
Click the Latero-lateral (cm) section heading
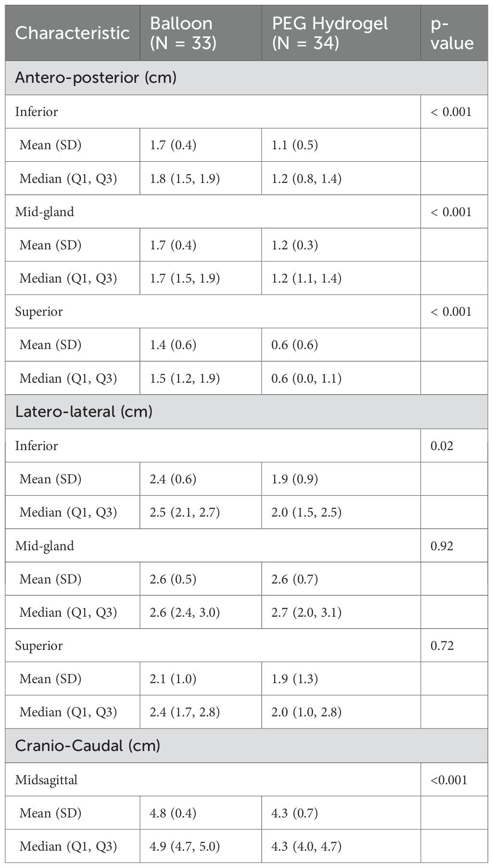point(84,412)
